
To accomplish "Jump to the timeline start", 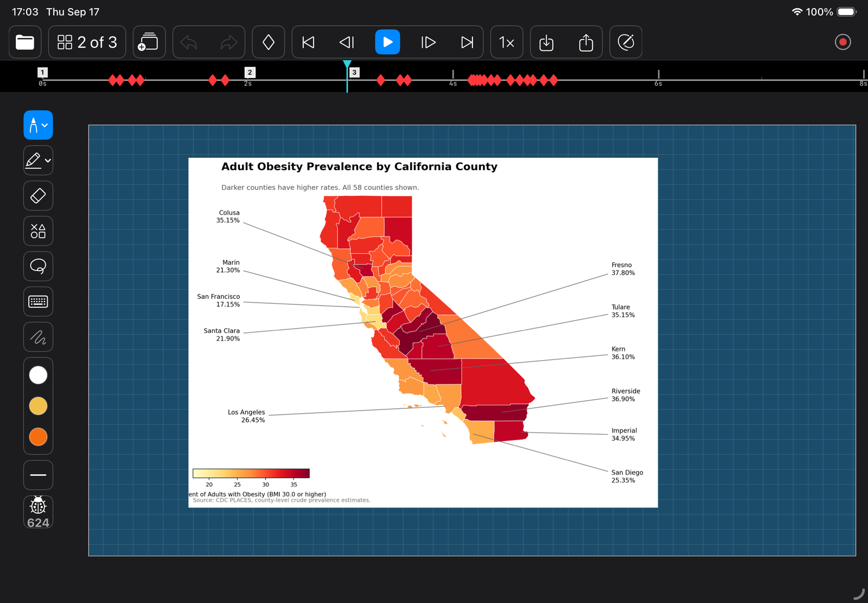I will coord(308,42).
